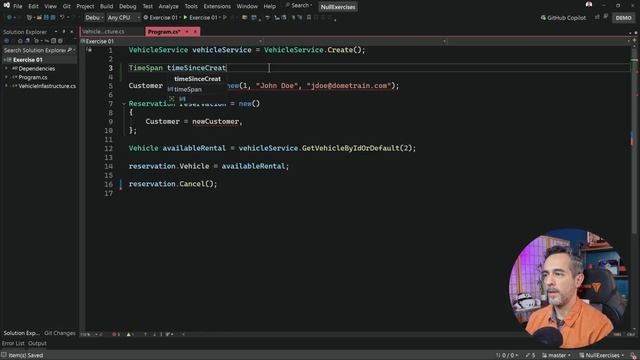Image resolution: width=640 pixels, height=360 pixels.
Task: Close the Solution Explorer panel
Action: click(72, 31)
